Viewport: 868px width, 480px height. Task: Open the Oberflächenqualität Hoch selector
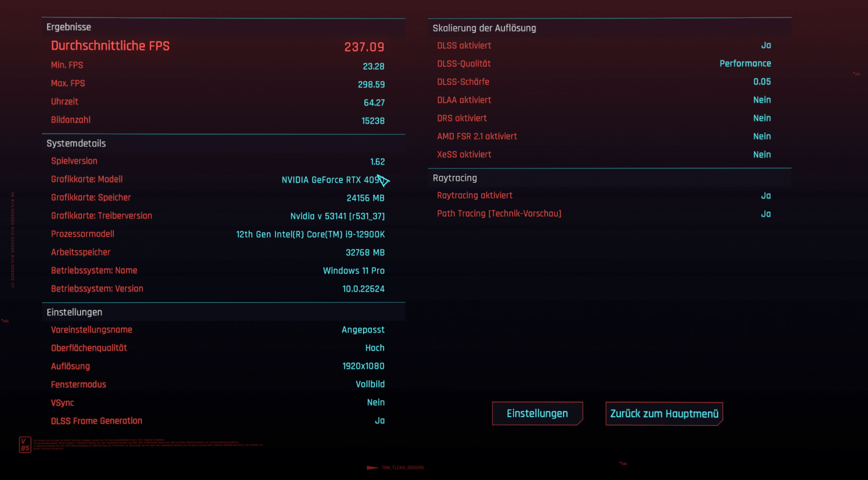pyautogui.click(x=375, y=348)
